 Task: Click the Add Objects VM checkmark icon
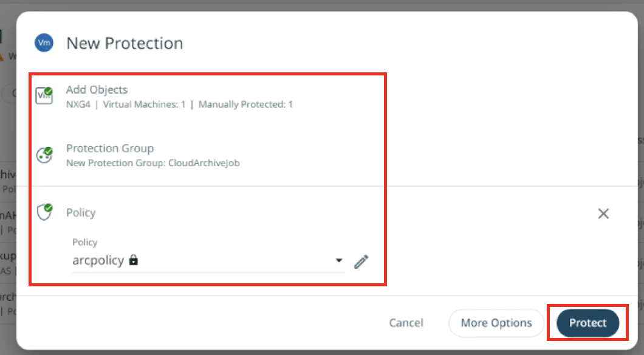(44, 95)
